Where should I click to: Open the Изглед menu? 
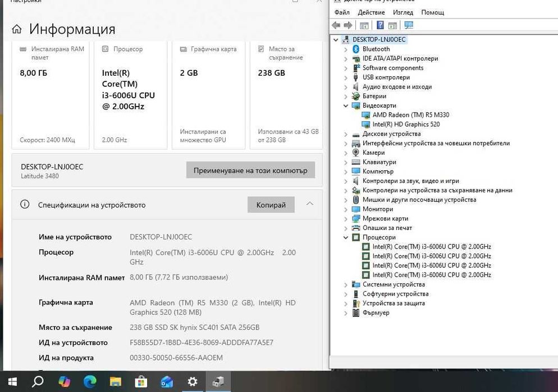pos(403,12)
